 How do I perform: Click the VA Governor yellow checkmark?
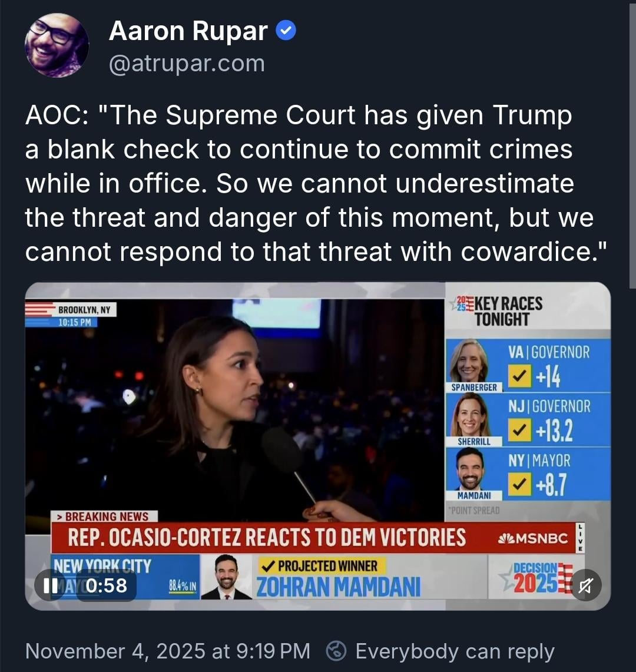[x=519, y=375]
